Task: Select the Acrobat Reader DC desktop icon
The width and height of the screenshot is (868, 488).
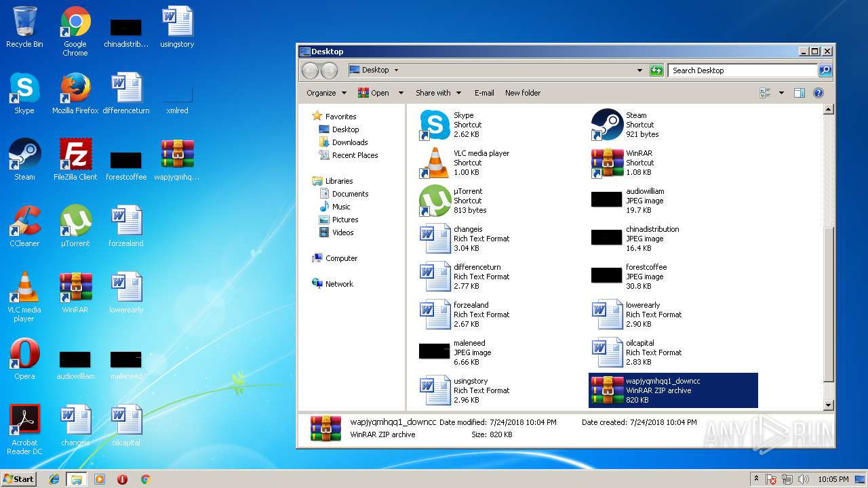Action: click(x=24, y=430)
